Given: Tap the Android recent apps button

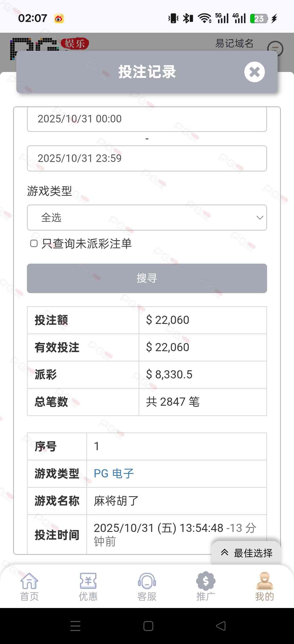Looking at the screenshot, I should (x=75, y=626).
